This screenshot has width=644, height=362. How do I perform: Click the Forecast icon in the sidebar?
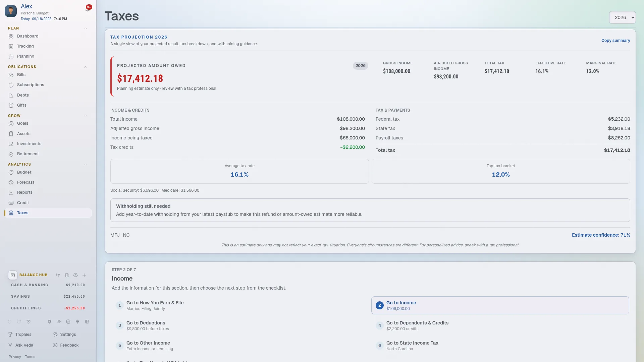[x=11, y=182]
